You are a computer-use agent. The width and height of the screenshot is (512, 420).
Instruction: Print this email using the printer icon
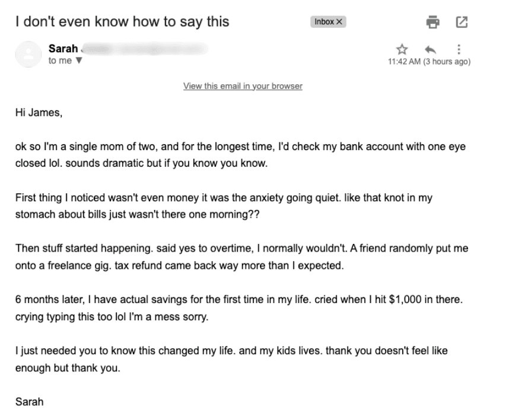pyautogui.click(x=434, y=22)
